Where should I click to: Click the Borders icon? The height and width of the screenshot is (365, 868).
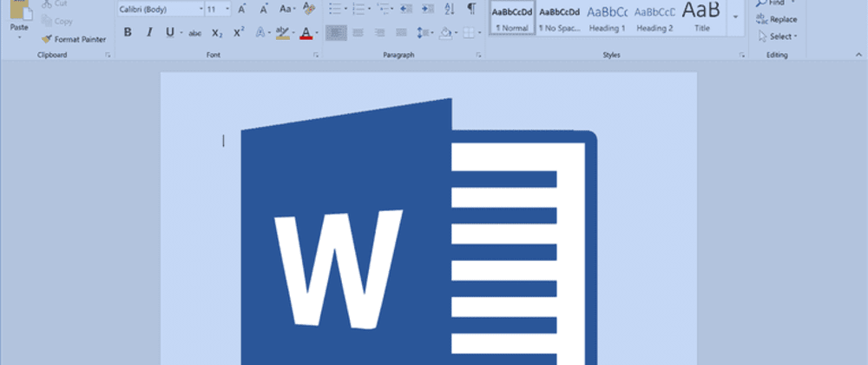469,33
